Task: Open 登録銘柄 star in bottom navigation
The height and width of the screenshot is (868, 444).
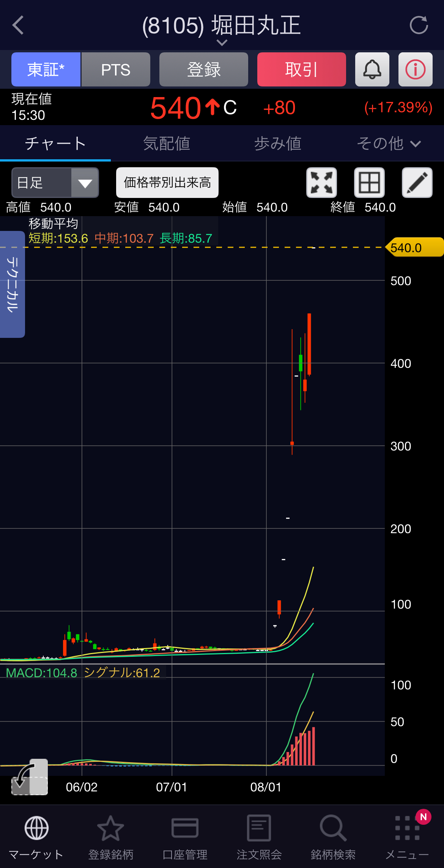Action: [111, 837]
